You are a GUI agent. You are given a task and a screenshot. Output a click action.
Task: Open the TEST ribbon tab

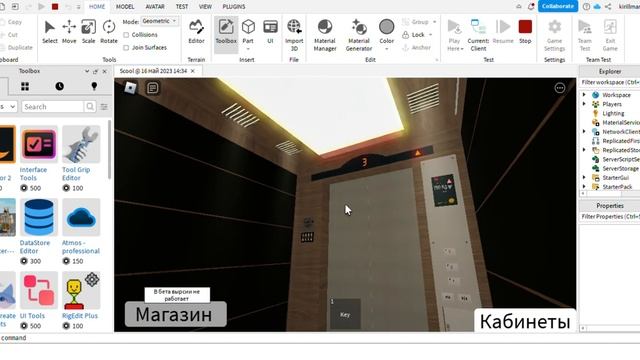182,7
